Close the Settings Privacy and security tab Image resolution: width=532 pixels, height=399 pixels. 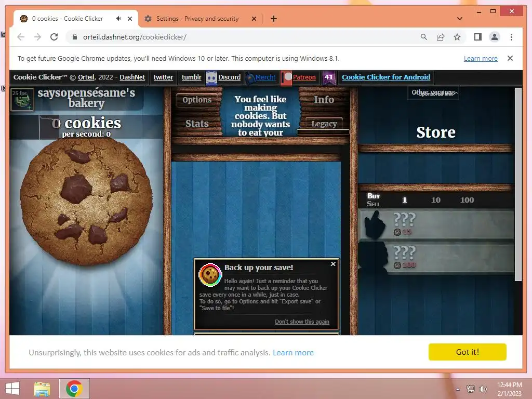tap(254, 19)
